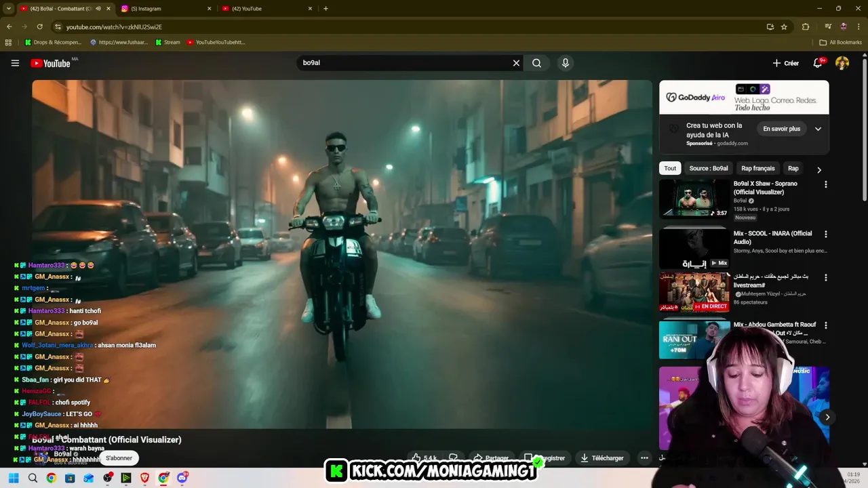The height and width of the screenshot is (488, 868).
Task: Go to the YouTube home logo
Action: coord(50,63)
